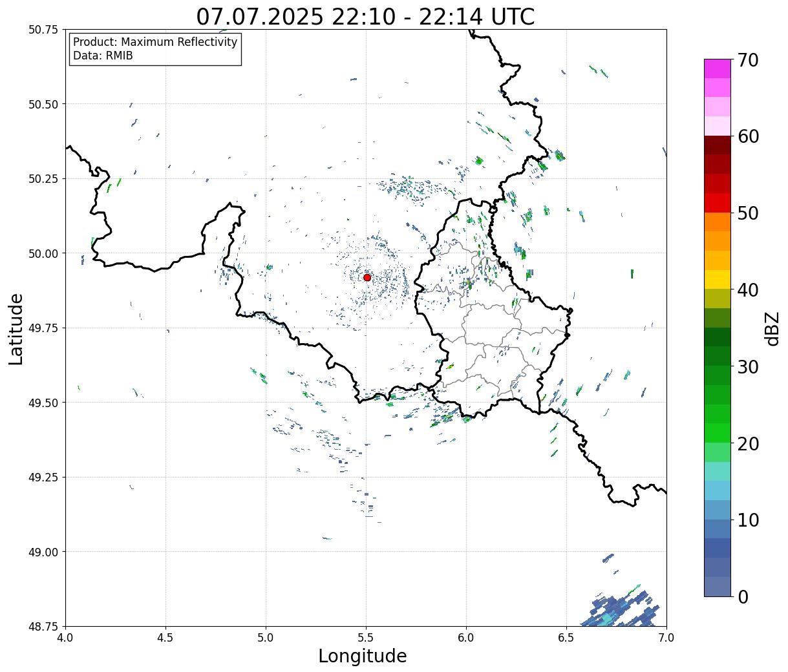The image size is (788, 672).
Task: Click the latitude tick label 50.25
Action: [x=43, y=179]
